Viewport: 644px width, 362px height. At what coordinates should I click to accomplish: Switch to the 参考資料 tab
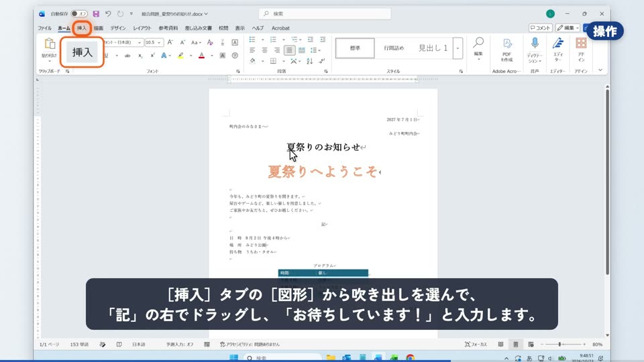coord(168,28)
